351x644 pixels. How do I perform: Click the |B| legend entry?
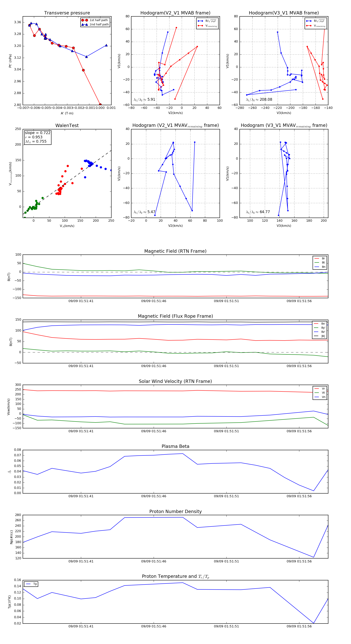tap(320, 336)
